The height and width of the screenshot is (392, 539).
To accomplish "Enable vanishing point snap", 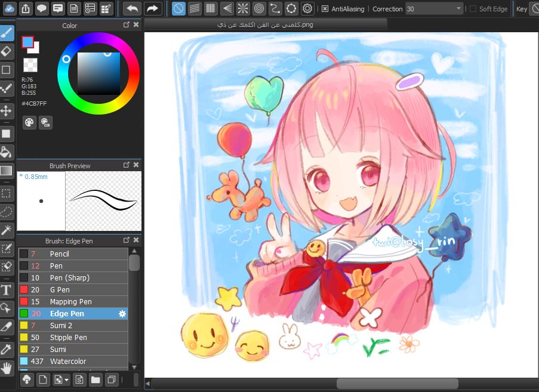I will [227, 8].
